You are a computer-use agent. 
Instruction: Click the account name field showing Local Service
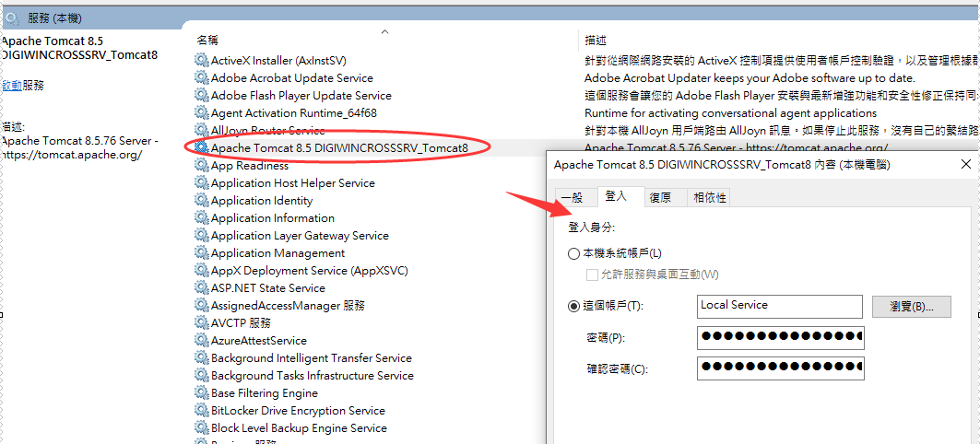click(x=778, y=306)
